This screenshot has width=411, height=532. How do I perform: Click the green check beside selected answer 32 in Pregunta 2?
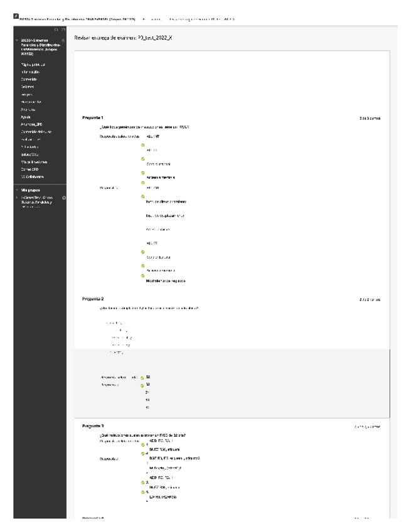[x=142, y=378]
